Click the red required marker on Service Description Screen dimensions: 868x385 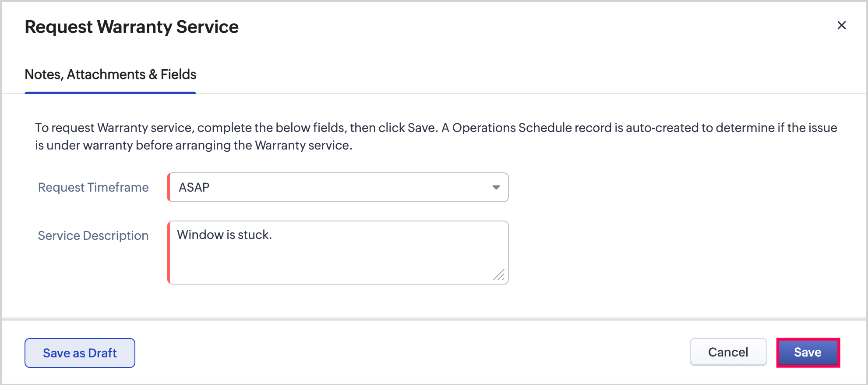click(x=169, y=253)
